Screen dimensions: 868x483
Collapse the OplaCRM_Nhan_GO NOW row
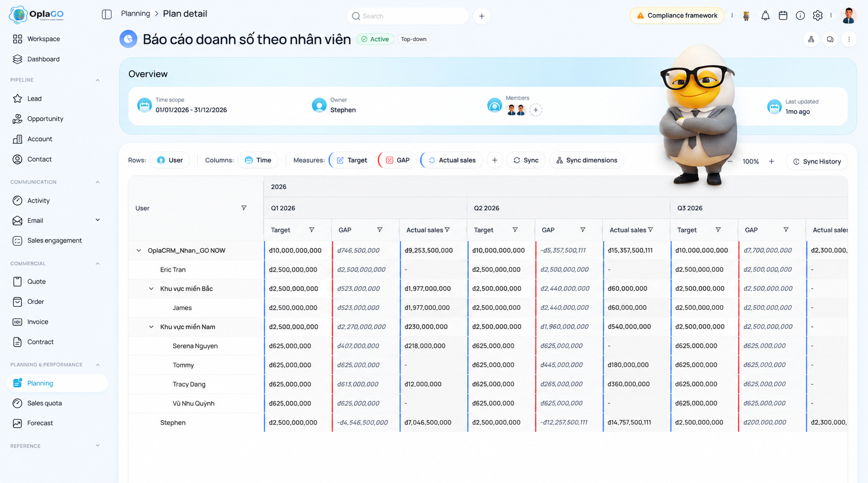point(138,251)
